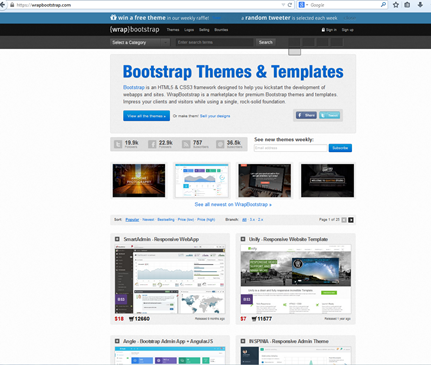Click the search terms input field
This screenshot has width=432, height=366.
click(x=214, y=42)
